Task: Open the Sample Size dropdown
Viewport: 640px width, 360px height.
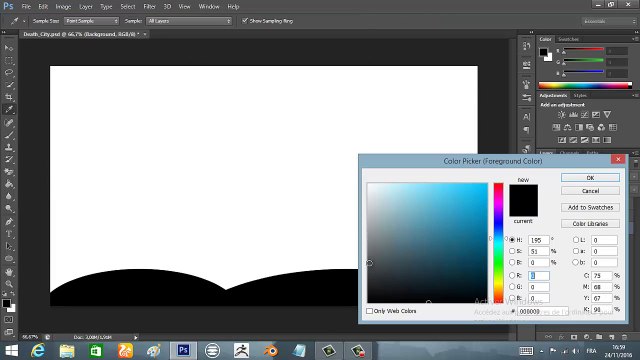Action: point(91,21)
